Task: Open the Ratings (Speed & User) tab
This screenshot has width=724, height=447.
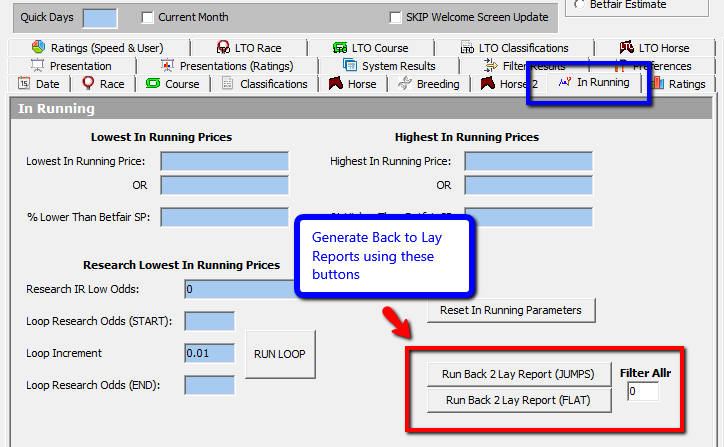Action: pyautogui.click(x=97, y=47)
